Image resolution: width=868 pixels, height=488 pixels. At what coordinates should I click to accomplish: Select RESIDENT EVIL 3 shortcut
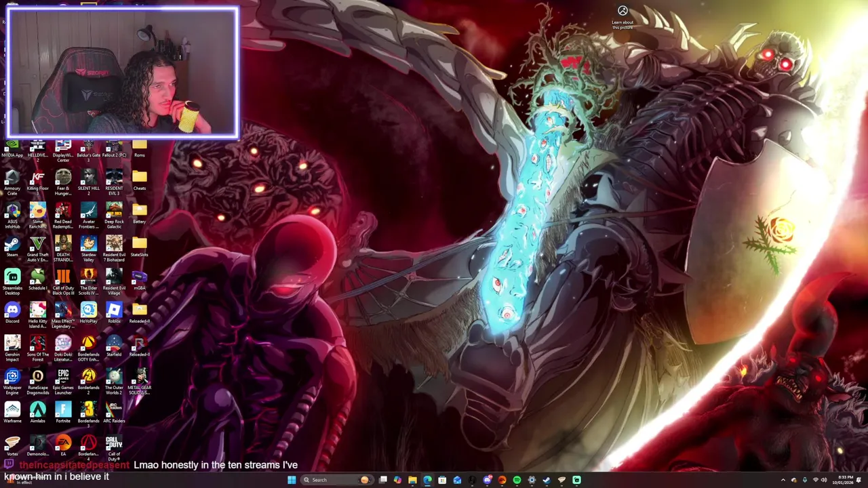pyautogui.click(x=114, y=183)
